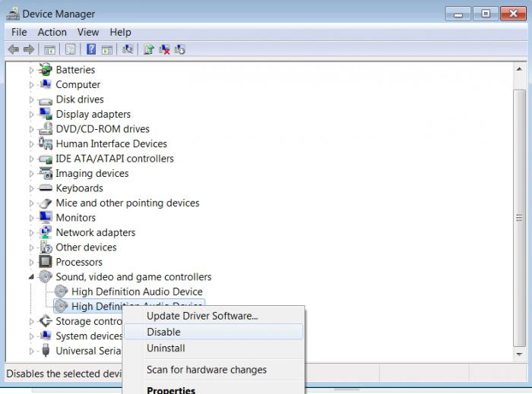The image size is (532, 394).
Task: Click the Human Interface Devices icon
Action: point(45,143)
